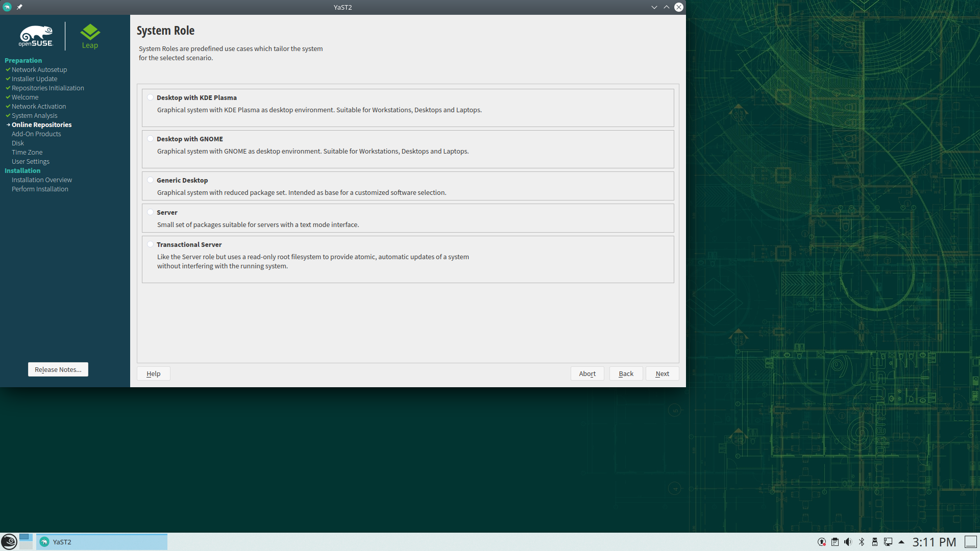This screenshot has width=980, height=551.
Task: Click the network connections tray icon
Action: 888,542
